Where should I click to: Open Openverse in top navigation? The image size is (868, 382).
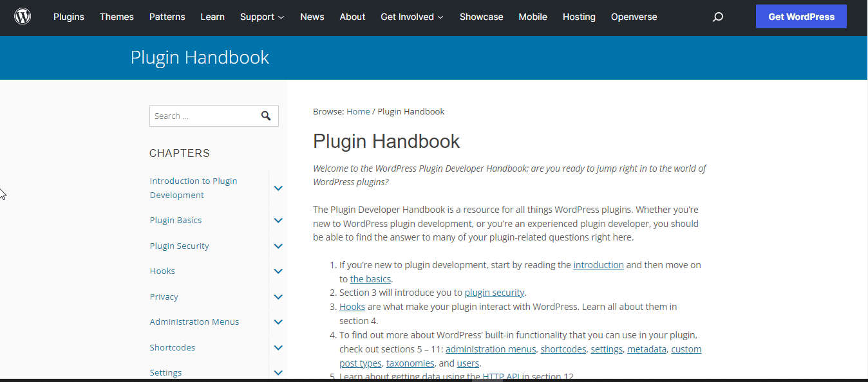[x=634, y=17]
